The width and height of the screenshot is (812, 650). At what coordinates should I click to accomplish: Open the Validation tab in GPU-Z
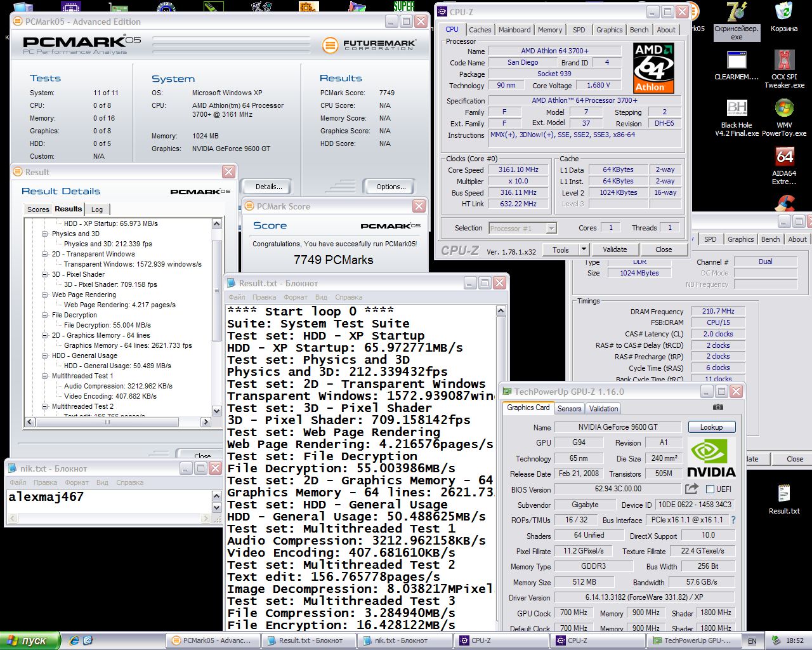coord(603,408)
